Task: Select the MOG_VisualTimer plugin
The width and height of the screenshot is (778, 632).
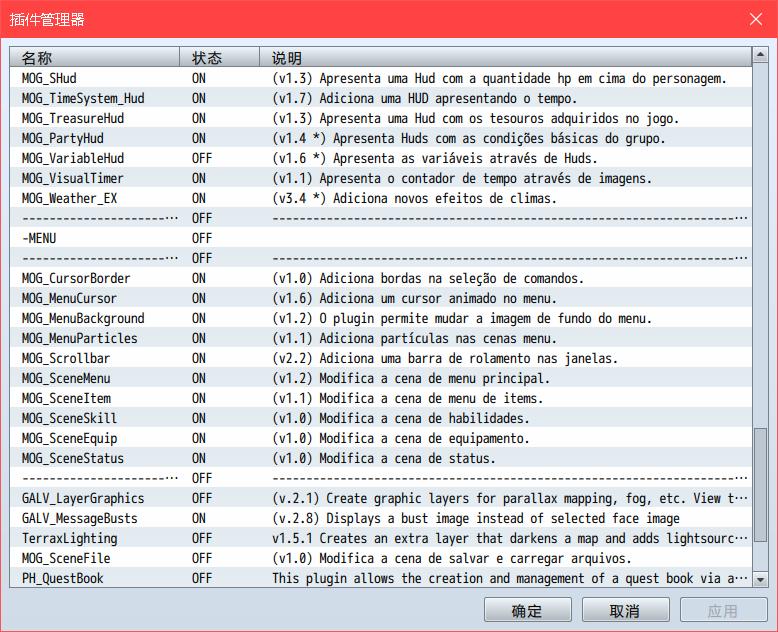Action: click(x=381, y=178)
